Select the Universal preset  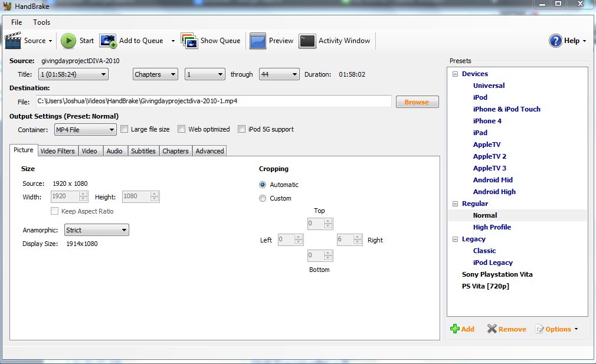[489, 86]
